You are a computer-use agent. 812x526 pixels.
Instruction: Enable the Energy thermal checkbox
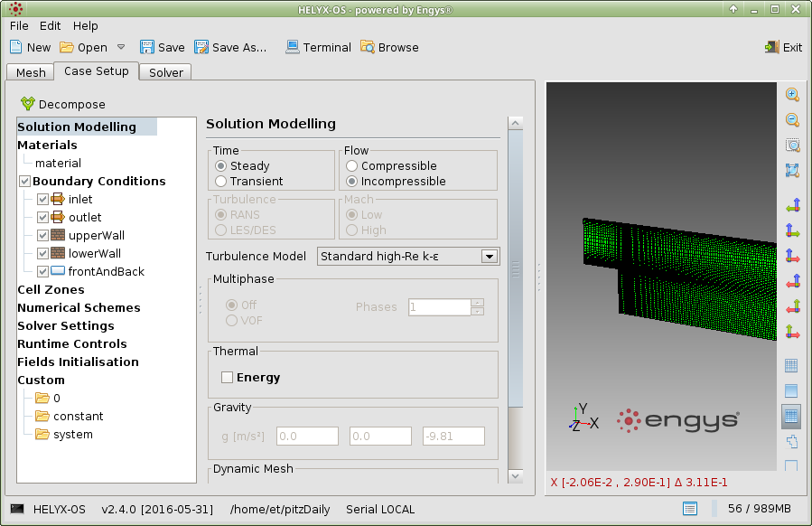click(227, 377)
